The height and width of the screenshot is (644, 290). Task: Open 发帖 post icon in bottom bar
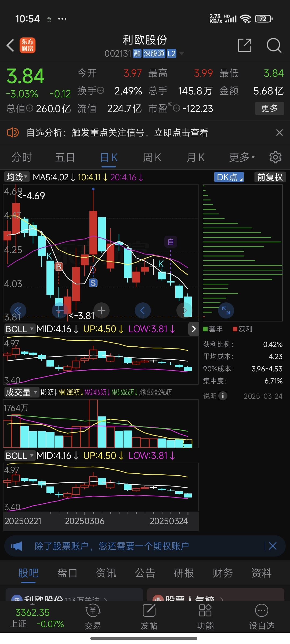click(x=149, y=617)
